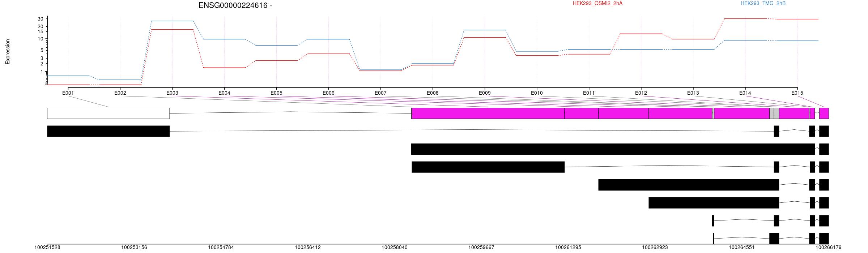
Task: Click exon label E014
Action: click(745, 93)
